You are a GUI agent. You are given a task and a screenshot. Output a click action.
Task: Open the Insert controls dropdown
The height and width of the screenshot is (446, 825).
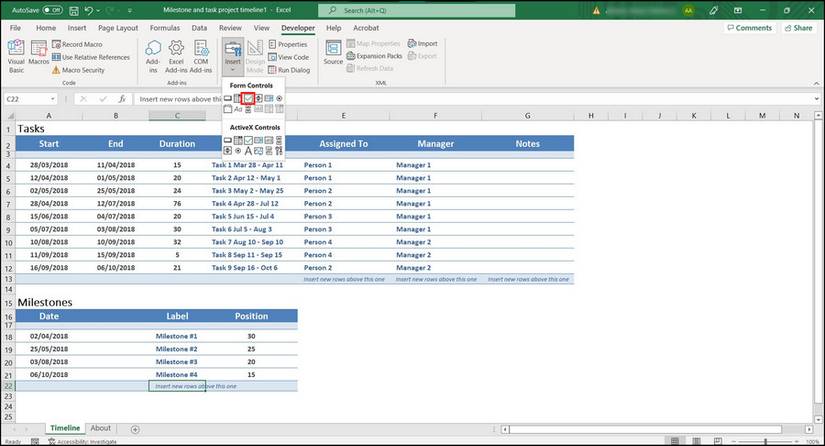pos(233,56)
